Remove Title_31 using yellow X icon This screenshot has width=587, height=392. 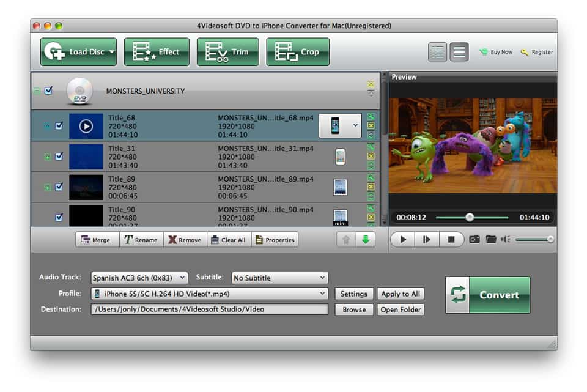[371, 156]
